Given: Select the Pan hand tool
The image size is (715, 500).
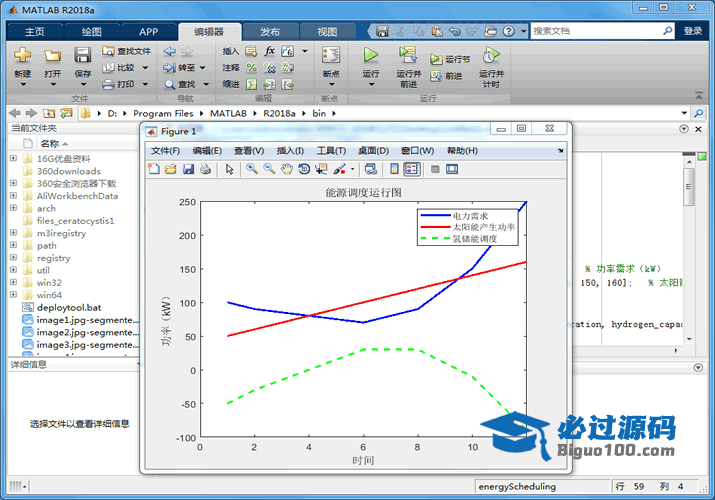Looking at the screenshot, I should [x=286, y=169].
